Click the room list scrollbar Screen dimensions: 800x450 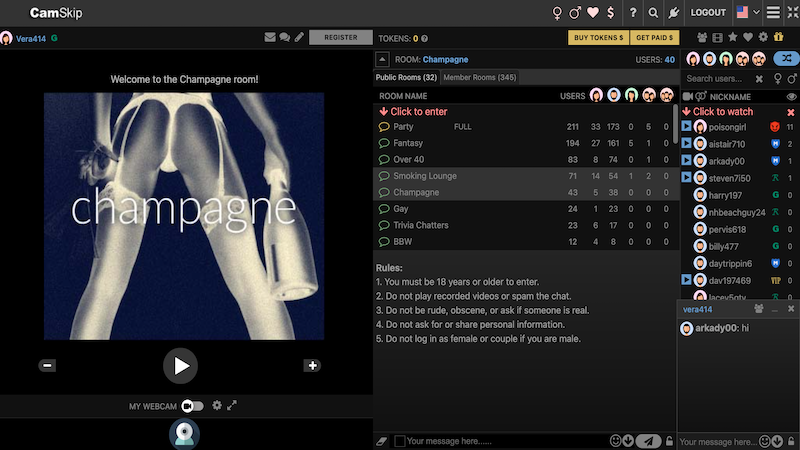coord(676,124)
